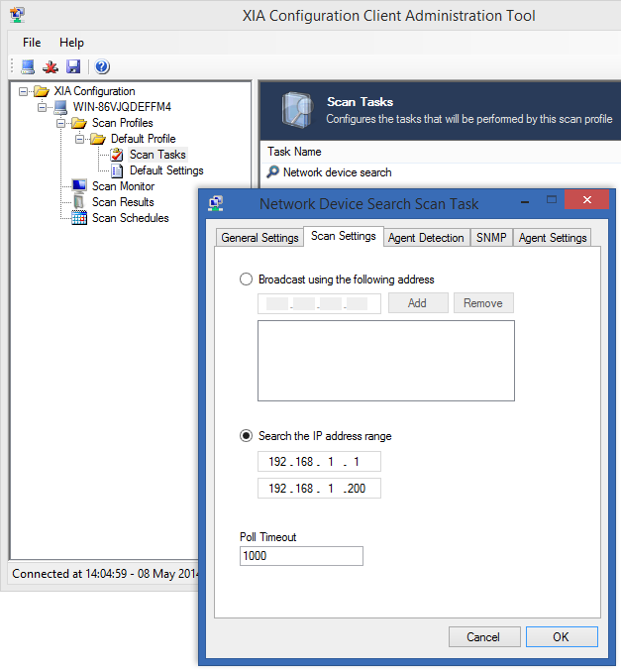Select the WIN-86VJQDEFFM4 tree label
This screenshot has height=672, width=621.
[122, 107]
